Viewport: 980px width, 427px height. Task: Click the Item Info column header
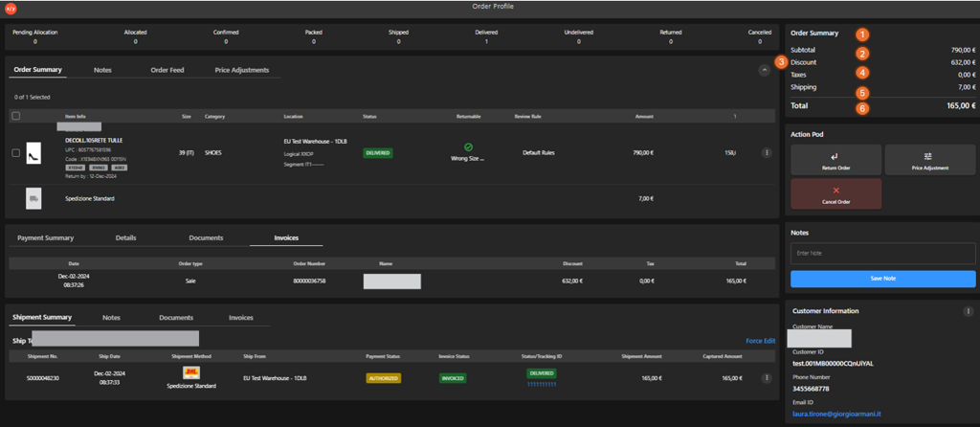76,116
